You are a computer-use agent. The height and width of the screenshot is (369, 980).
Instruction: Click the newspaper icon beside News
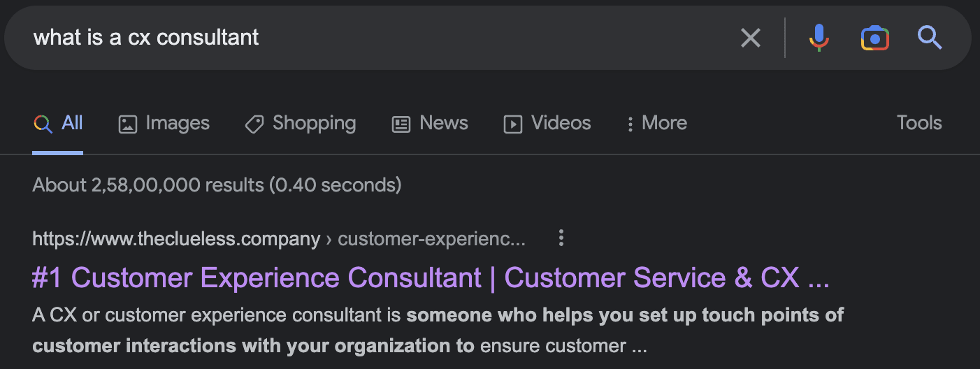(x=401, y=124)
